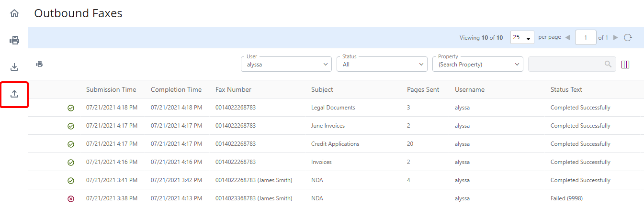Image resolution: width=644 pixels, height=207 pixels.
Task: Click the fax icon above table
Action: coord(39,64)
